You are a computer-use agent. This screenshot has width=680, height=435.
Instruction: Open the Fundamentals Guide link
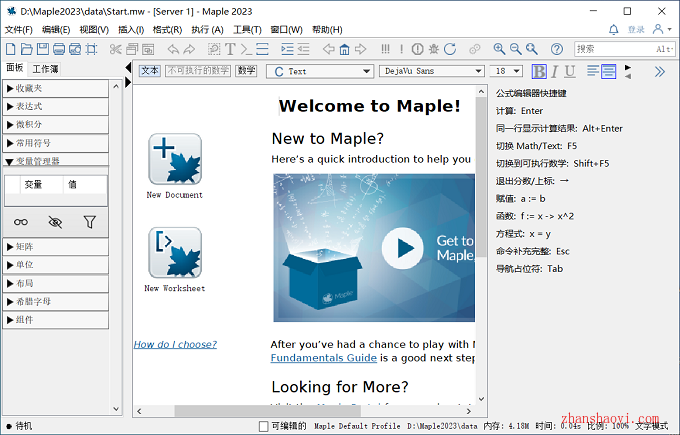tap(324, 358)
